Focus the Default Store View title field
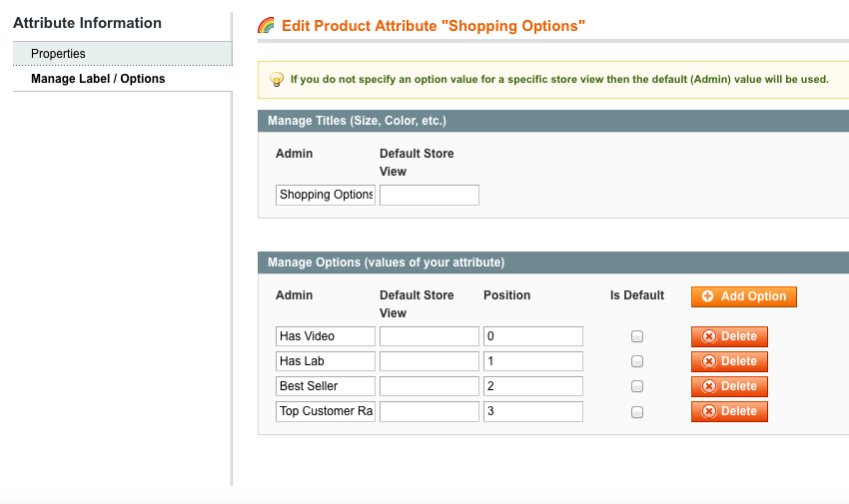 (429, 195)
